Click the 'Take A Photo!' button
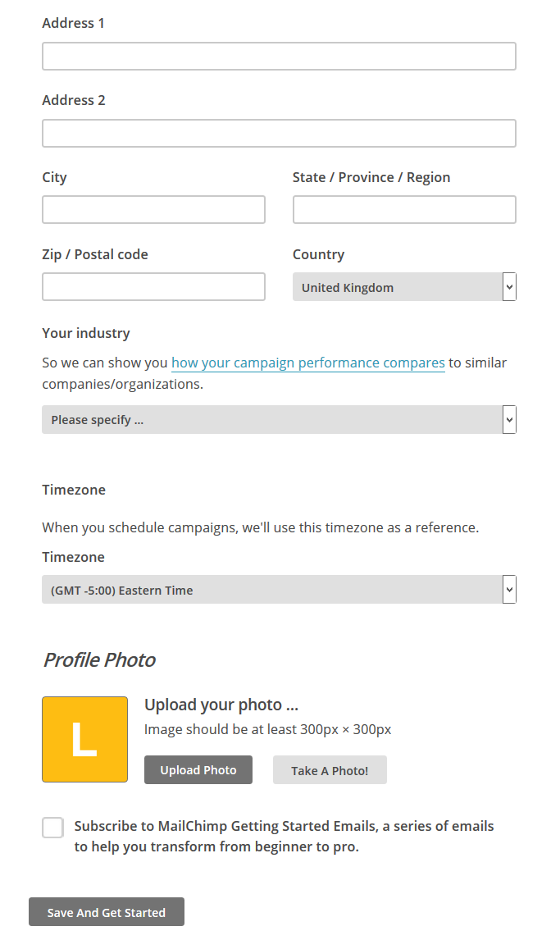Viewport: 560px width, 949px height. coord(330,770)
